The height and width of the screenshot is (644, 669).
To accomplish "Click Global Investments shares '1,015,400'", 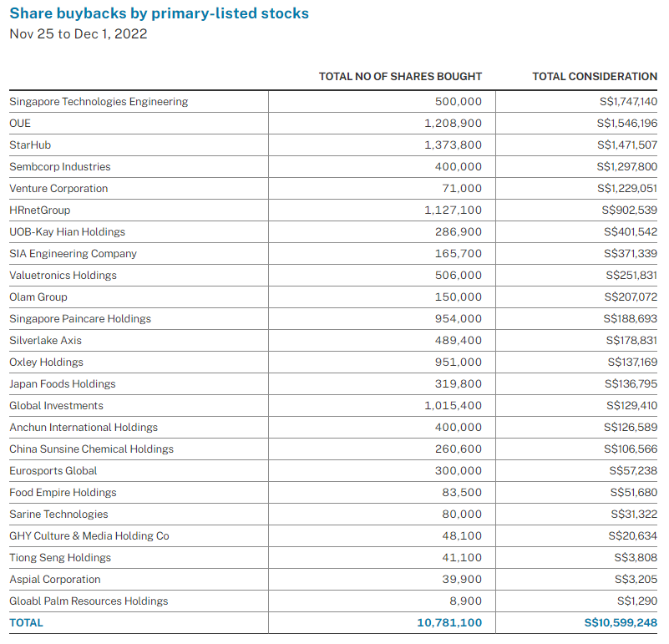I will coord(454,406).
